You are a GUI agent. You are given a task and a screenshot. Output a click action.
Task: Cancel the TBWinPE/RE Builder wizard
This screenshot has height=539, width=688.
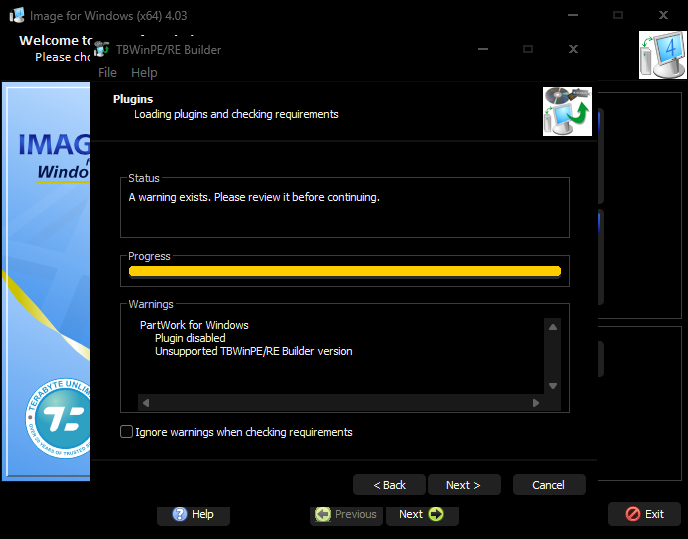pos(549,485)
